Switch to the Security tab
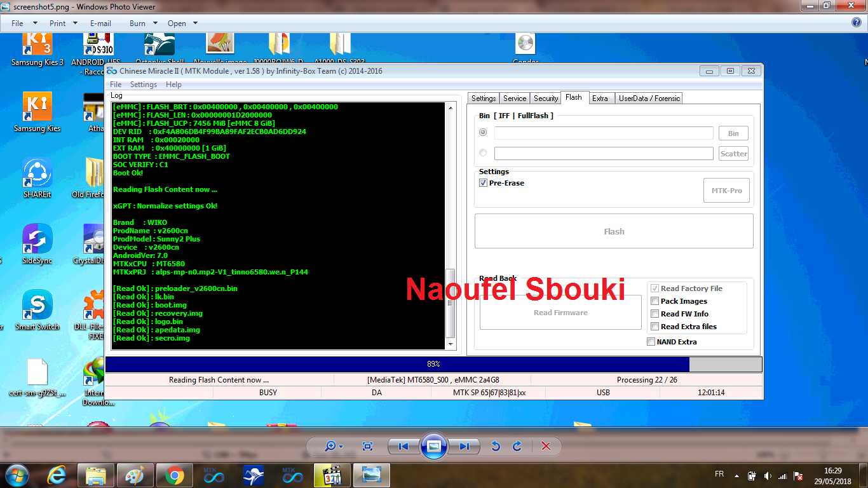Screen dimensions: 868x488 point(546,98)
